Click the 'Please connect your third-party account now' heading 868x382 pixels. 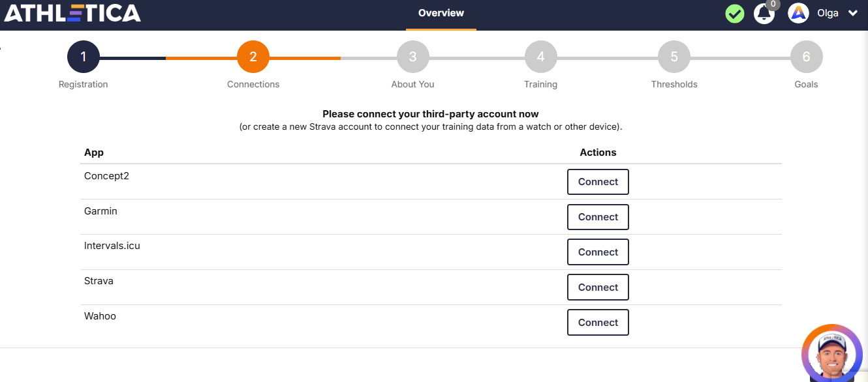click(431, 114)
